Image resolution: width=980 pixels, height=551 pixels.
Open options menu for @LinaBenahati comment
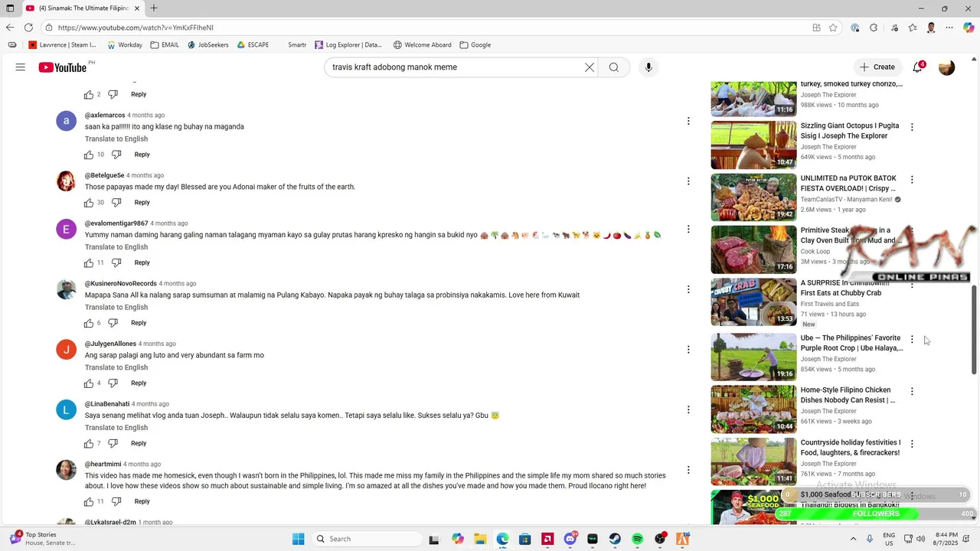point(688,409)
